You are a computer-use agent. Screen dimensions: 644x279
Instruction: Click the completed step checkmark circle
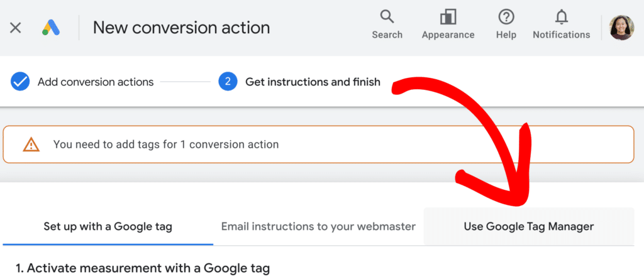coord(20,82)
